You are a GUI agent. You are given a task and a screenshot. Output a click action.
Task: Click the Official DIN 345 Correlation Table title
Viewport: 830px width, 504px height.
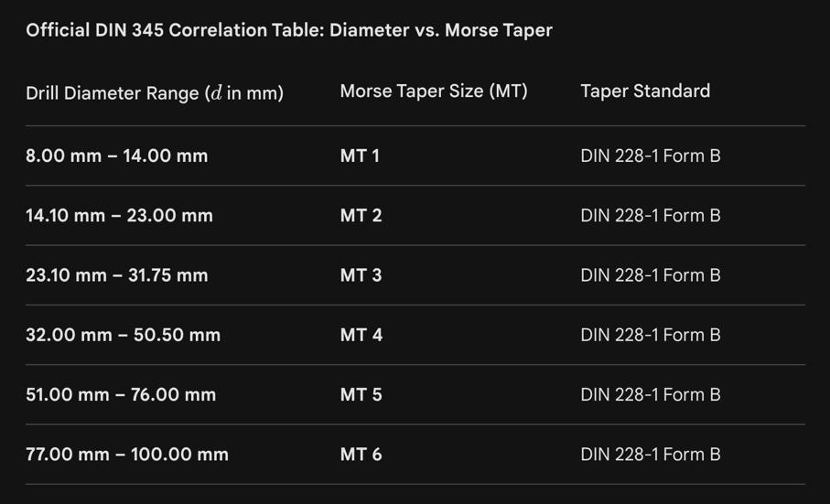pyautogui.click(x=289, y=30)
